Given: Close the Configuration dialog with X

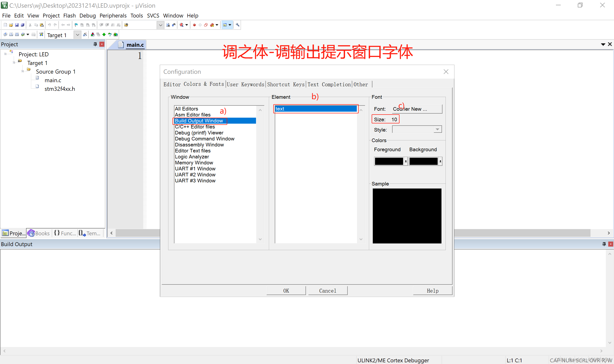Looking at the screenshot, I should (x=446, y=72).
